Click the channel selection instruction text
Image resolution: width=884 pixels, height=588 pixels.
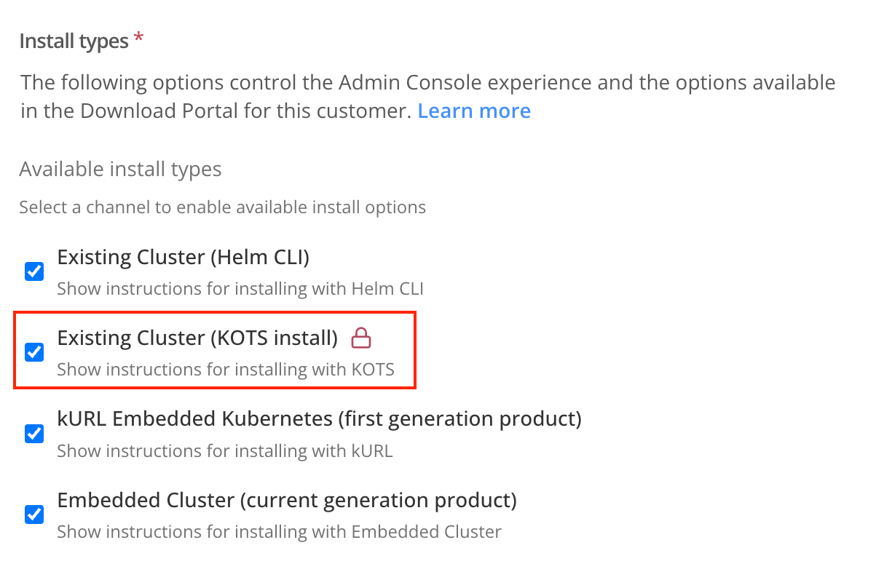pyautogui.click(x=222, y=207)
